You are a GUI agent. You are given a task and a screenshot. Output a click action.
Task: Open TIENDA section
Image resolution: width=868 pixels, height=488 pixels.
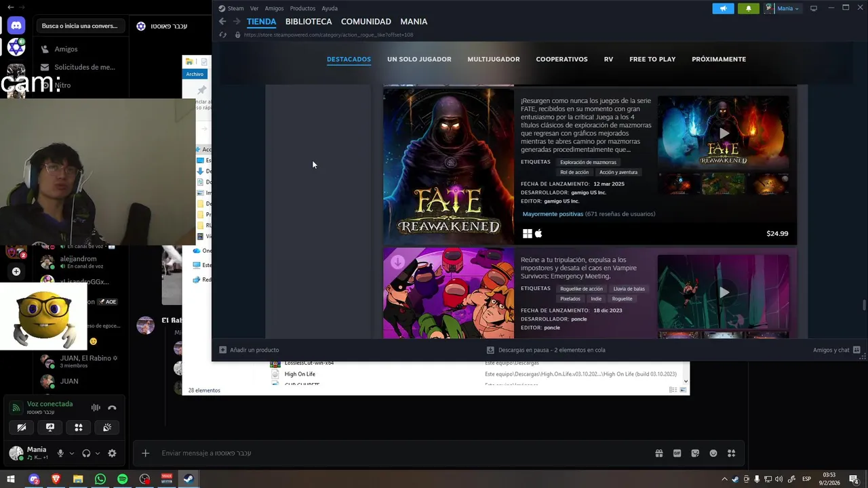point(262,22)
